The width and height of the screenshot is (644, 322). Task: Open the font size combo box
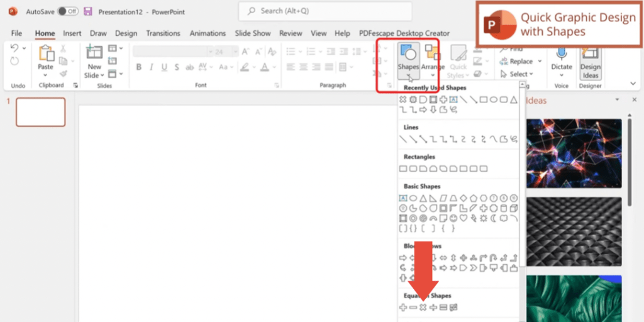point(226,52)
